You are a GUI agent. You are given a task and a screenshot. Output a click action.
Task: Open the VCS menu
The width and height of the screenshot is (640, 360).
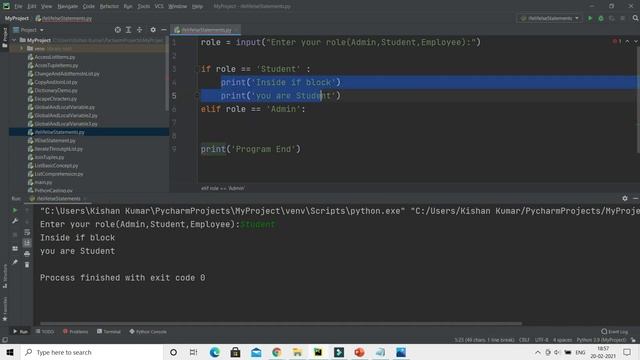coord(159,6)
